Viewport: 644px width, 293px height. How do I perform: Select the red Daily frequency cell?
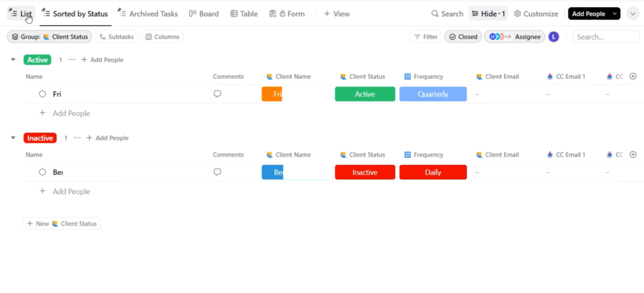click(433, 172)
